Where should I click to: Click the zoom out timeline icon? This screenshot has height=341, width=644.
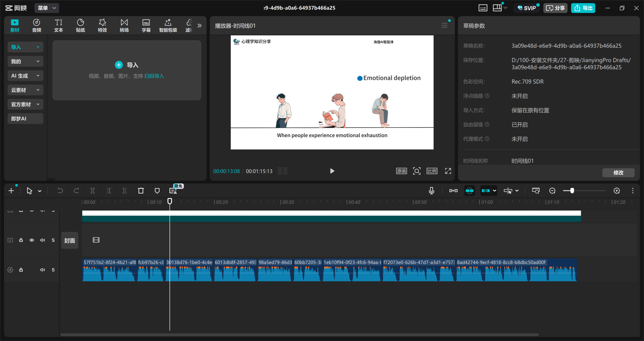(x=552, y=191)
